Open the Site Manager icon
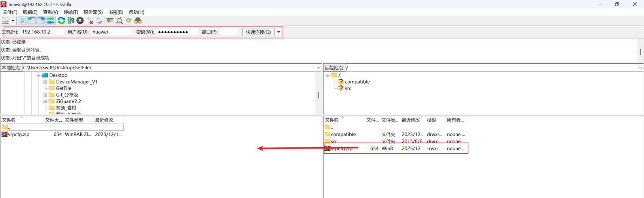 tap(5, 21)
